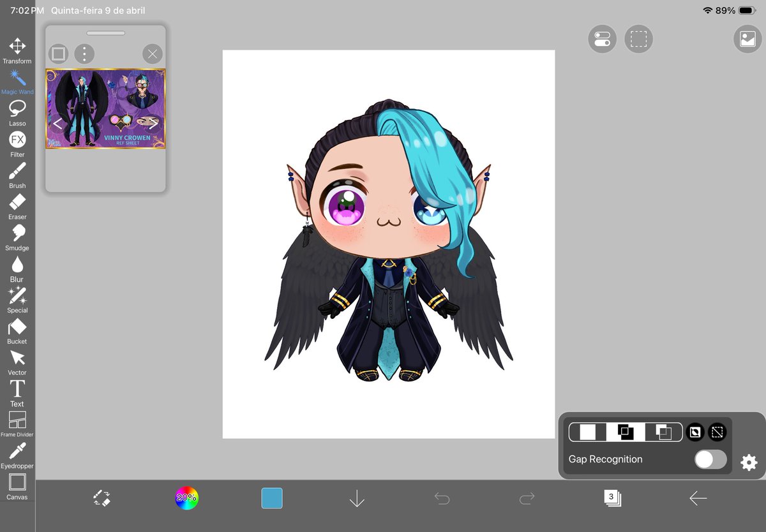Tap the 7:02 PM clock
This screenshot has width=766, height=532.
click(27, 11)
